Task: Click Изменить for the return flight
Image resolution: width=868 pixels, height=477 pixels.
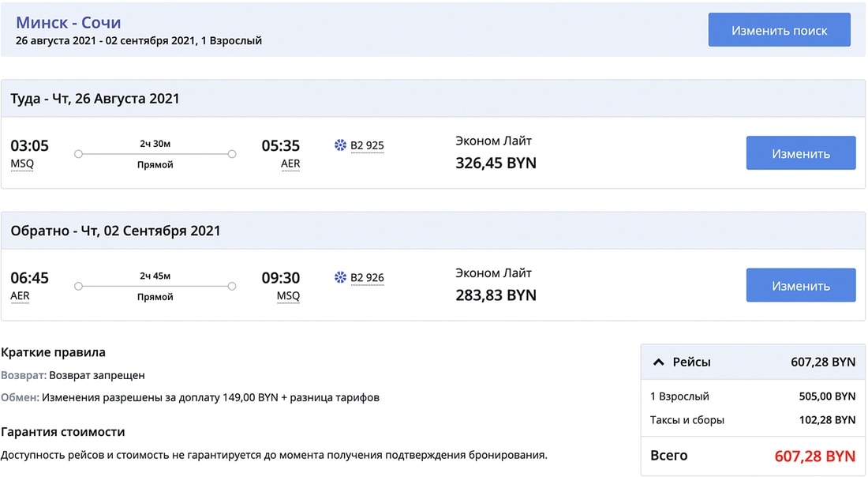Action: 800,285
